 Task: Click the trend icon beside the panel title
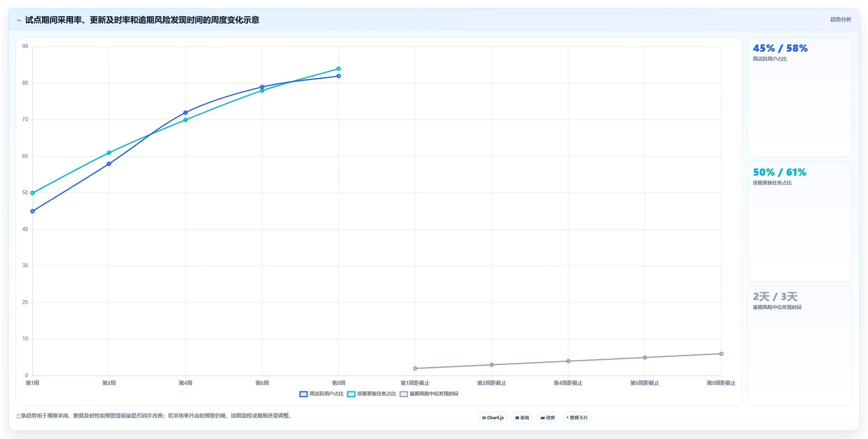pos(19,20)
